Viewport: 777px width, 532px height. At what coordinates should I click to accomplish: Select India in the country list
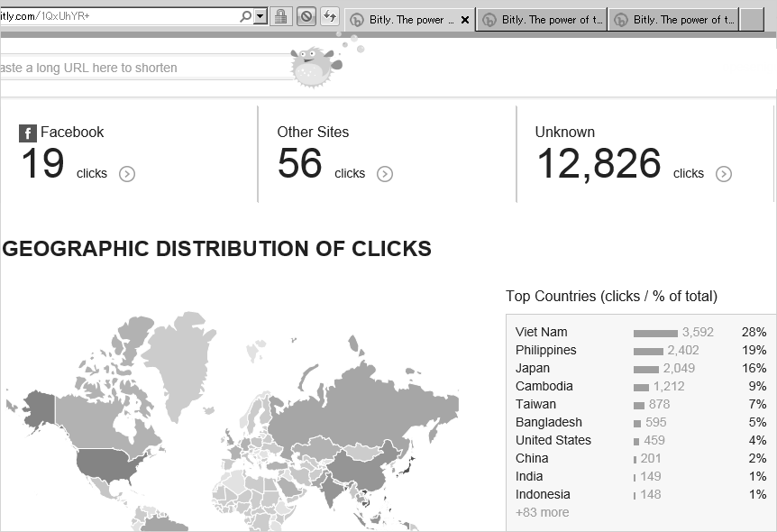(x=529, y=476)
